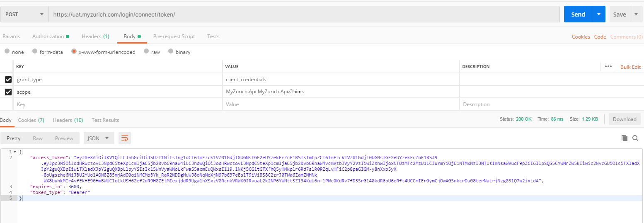The height and width of the screenshot is (223, 644).
Task: Collapse JSON object using line 1 fold arrow
Action: point(15,152)
